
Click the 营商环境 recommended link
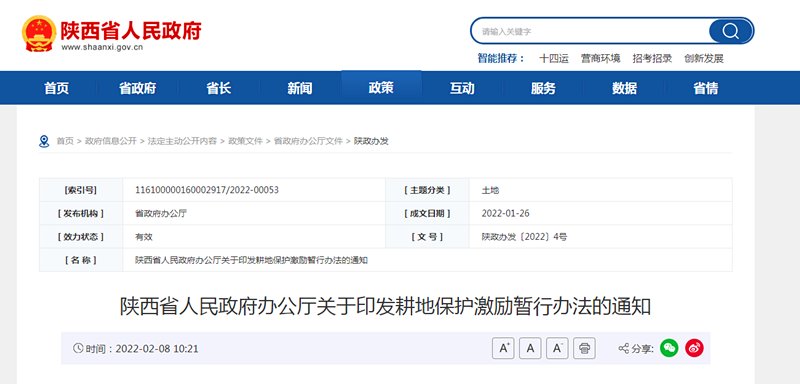coord(601,59)
